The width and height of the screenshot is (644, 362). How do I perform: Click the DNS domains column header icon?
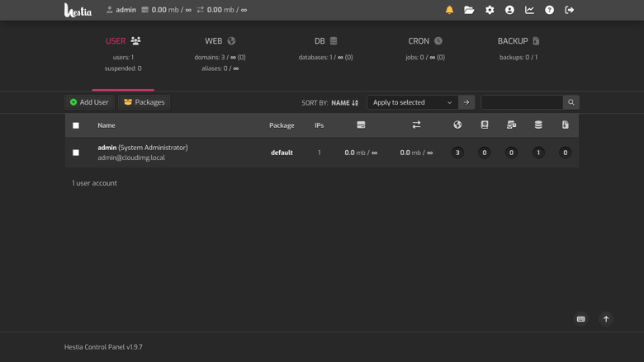[x=485, y=125]
